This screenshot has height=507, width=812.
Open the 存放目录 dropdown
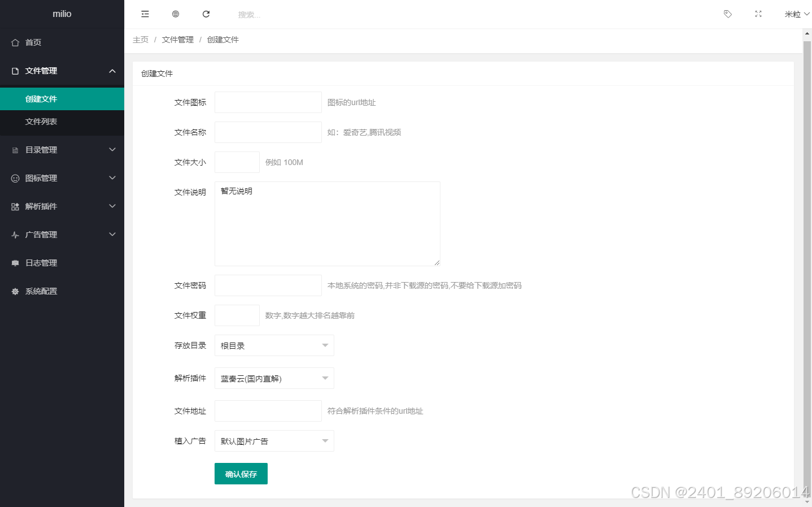click(x=274, y=345)
